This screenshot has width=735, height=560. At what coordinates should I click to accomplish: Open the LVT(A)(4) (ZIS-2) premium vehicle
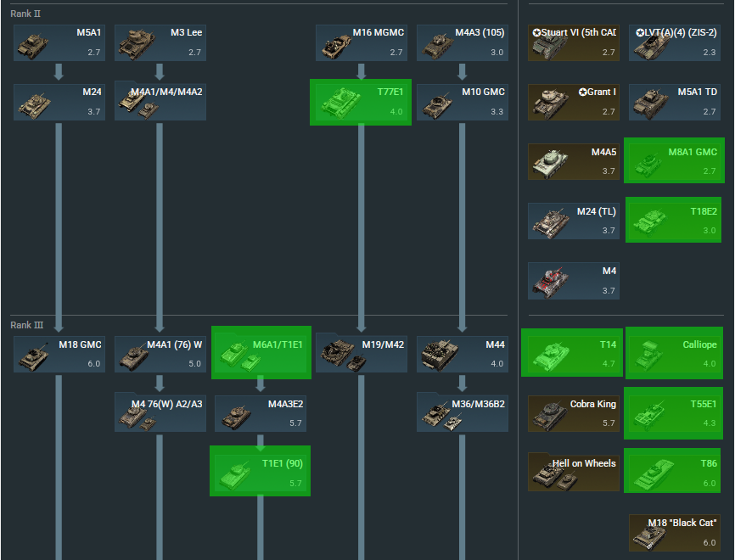pos(675,42)
